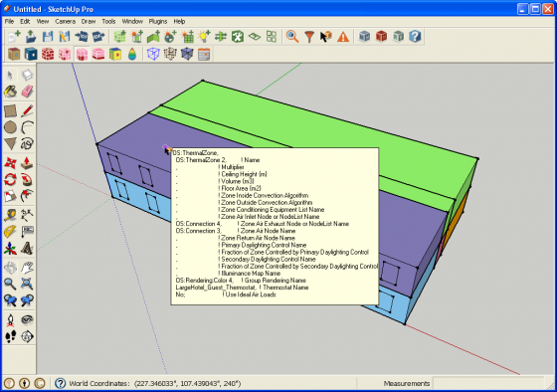Screen dimensions: 557x392
Task: Open the rainbow color scale icon
Action: pos(132,54)
